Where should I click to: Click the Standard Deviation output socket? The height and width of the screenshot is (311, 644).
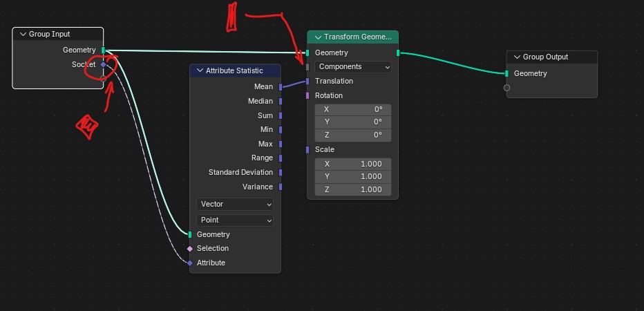click(281, 173)
